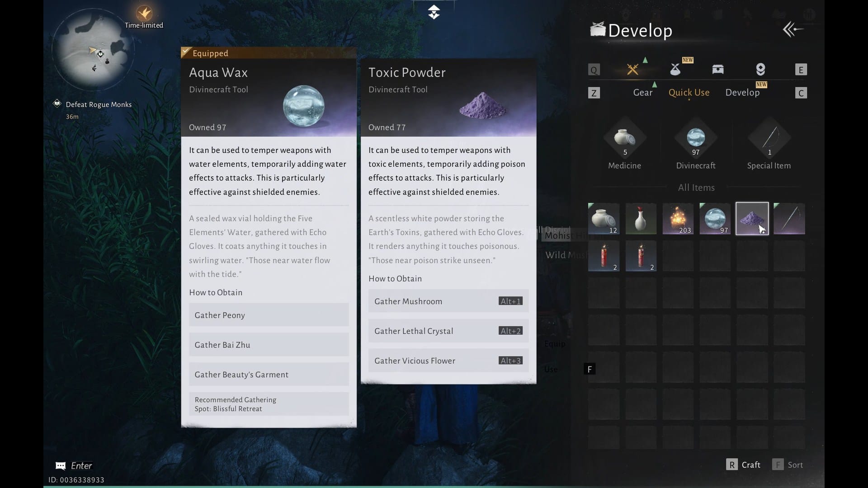Image resolution: width=868 pixels, height=488 pixels.
Task: Switch to the Gear tab
Action: point(642,93)
